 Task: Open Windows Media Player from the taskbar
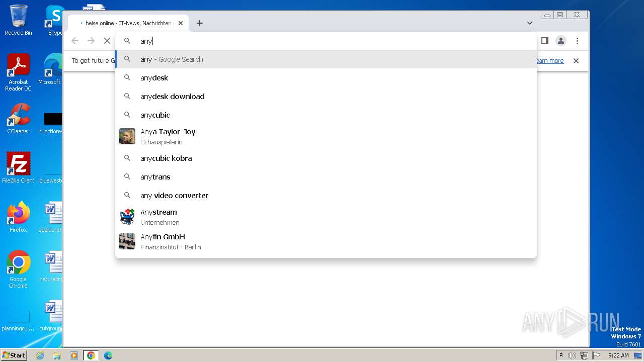tap(74, 355)
